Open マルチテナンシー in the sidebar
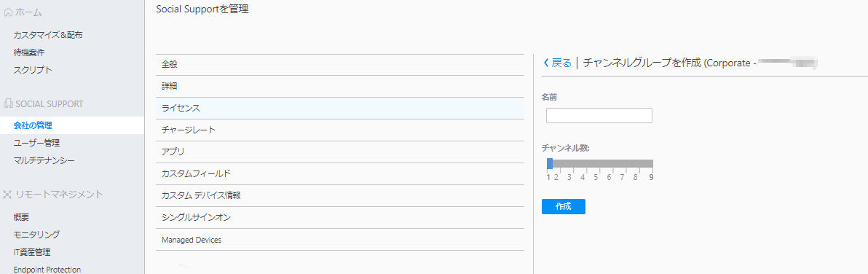Image resolution: width=868 pixels, height=274 pixels. click(44, 160)
